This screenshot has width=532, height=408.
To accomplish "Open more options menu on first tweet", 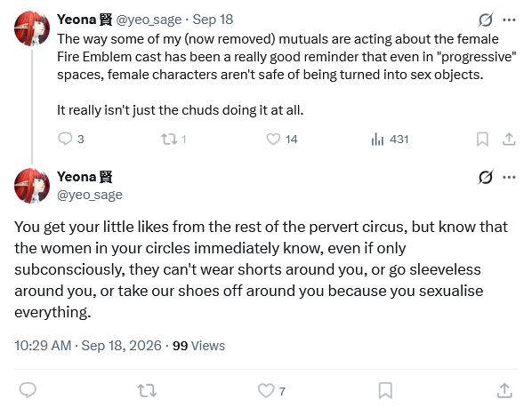I will [x=509, y=20].
